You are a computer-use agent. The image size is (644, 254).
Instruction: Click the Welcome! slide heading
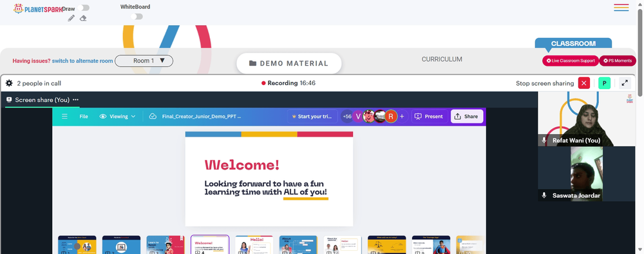coord(242,165)
